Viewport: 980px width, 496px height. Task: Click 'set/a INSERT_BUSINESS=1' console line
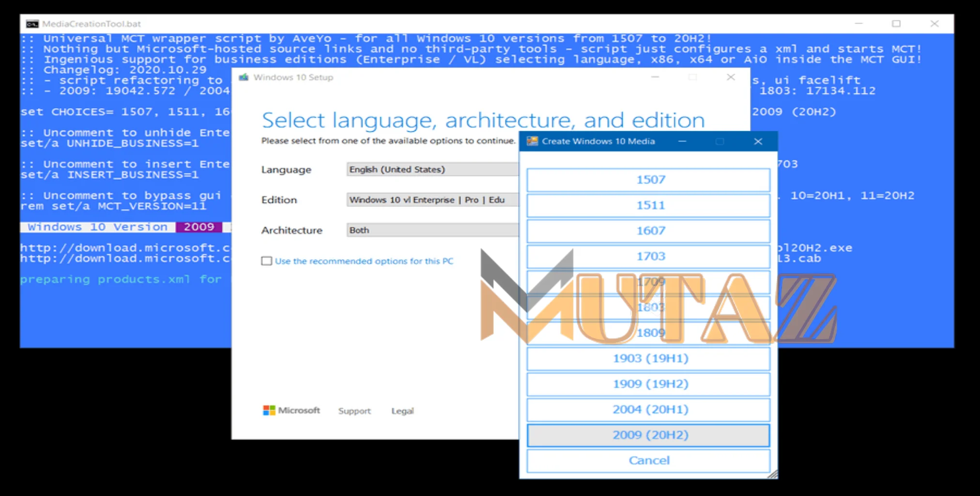click(109, 175)
